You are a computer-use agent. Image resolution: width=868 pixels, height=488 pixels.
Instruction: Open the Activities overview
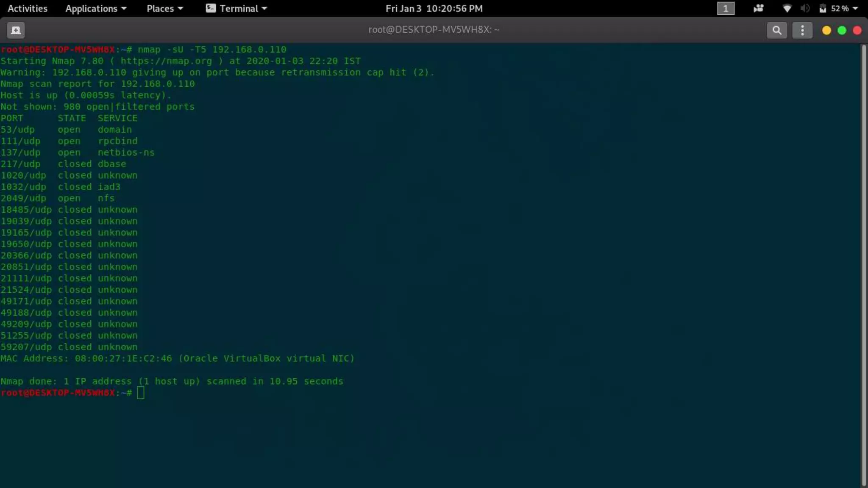coord(28,8)
